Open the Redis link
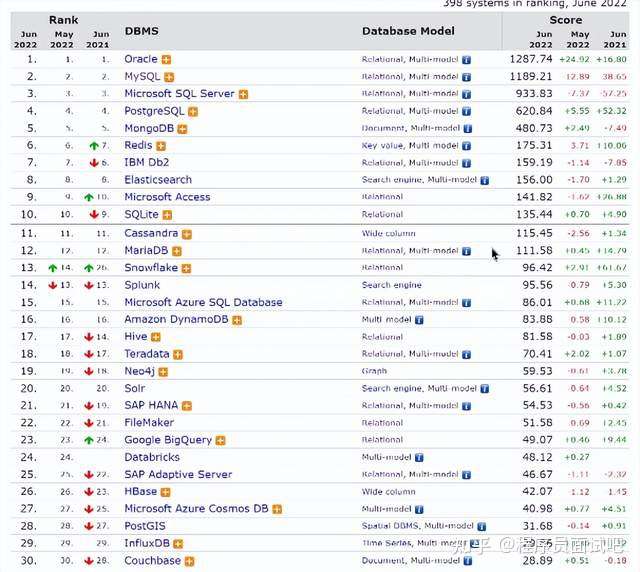640x572 pixels. pos(138,145)
